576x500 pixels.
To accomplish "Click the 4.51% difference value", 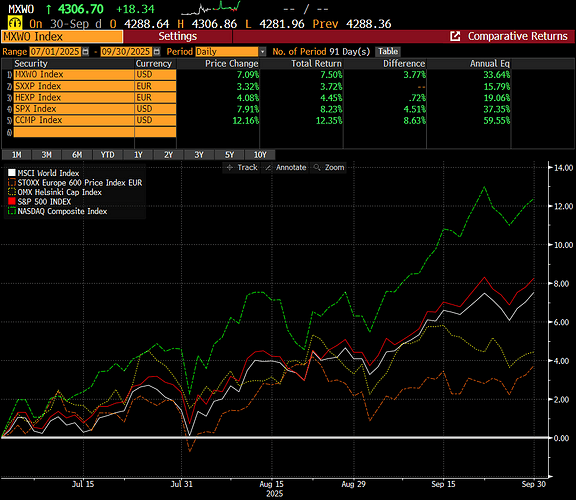I will 415,109.
